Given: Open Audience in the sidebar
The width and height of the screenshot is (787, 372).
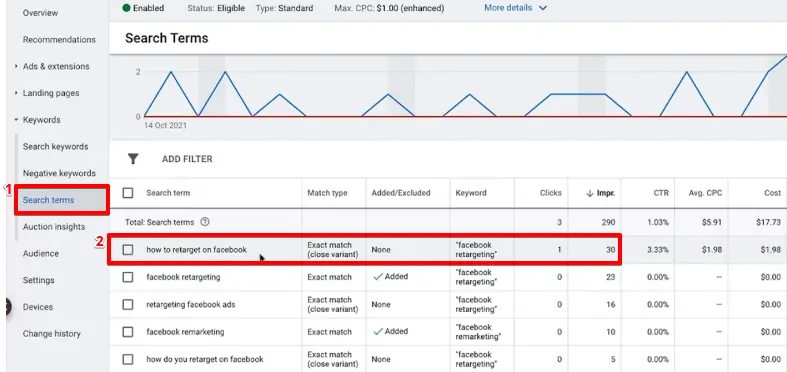Looking at the screenshot, I should (x=41, y=254).
